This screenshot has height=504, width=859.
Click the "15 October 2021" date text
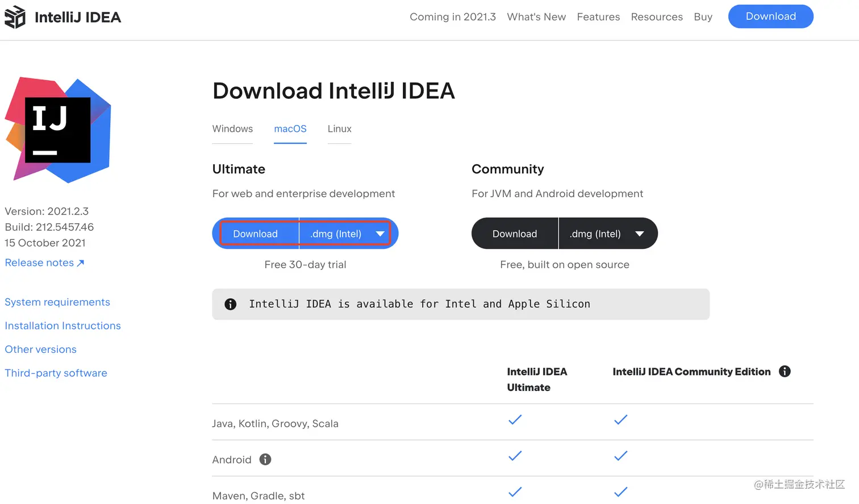coord(45,243)
